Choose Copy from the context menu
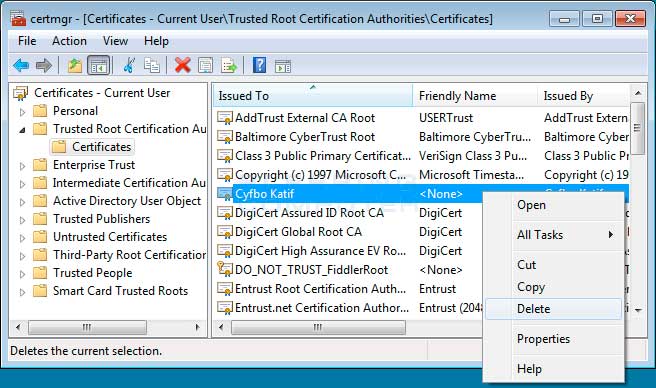Viewport: 656px width, 388px height. point(554,287)
